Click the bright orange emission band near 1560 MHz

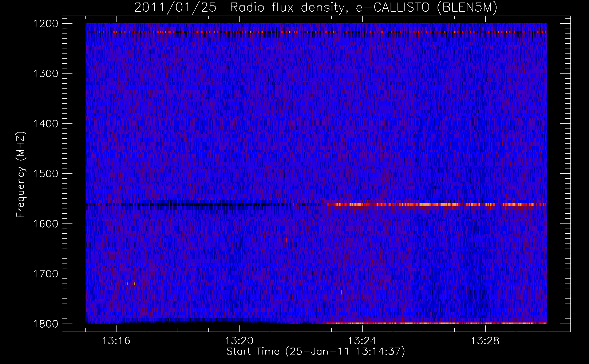[436, 205]
